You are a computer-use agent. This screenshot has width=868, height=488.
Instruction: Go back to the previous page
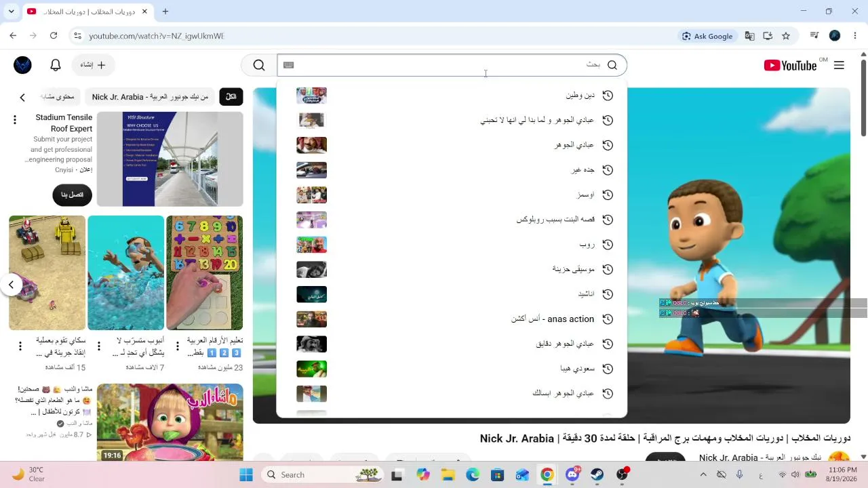(14, 36)
